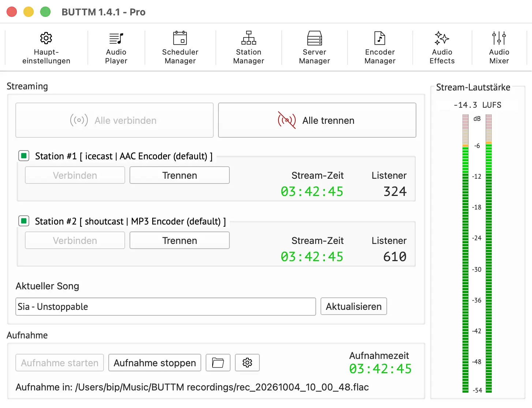Click Station #1 stream time 03:42:45

click(312, 192)
